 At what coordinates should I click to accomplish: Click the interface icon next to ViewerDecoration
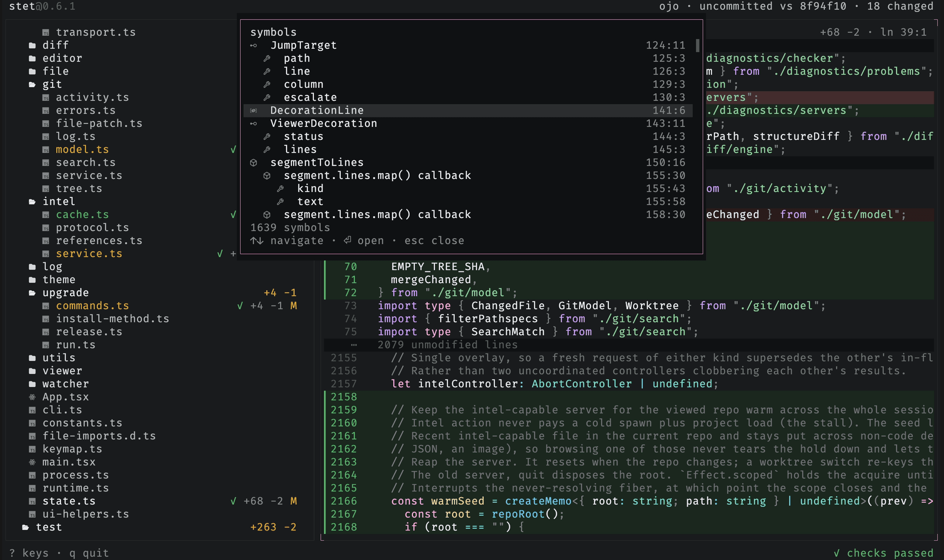point(253,123)
